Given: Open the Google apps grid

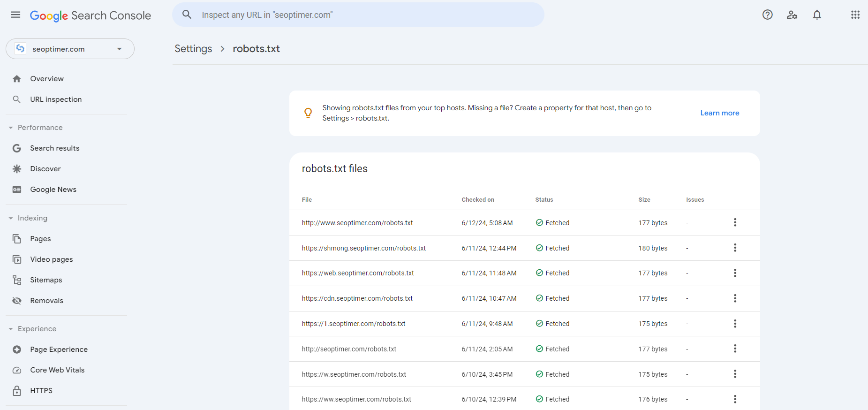Looking at the screenshot, I should (x=855, y=15).
